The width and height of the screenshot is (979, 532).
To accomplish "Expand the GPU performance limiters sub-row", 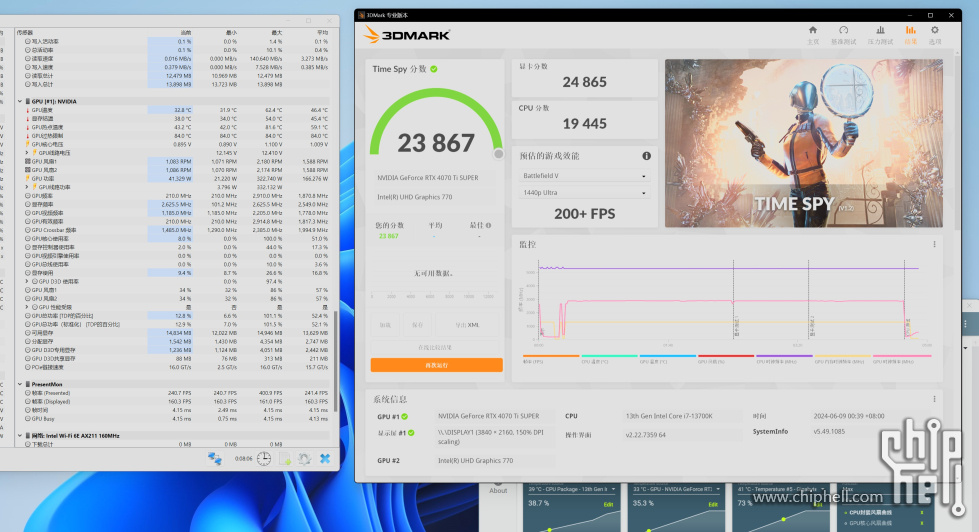I will (27, 307).
